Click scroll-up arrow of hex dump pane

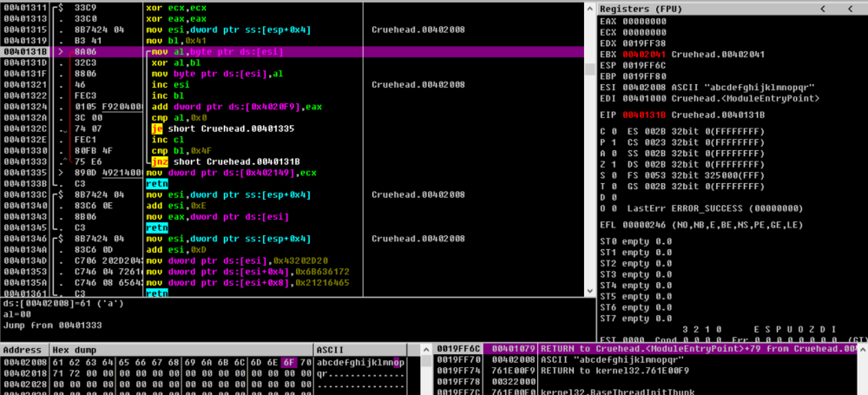(x=425, y=350)
